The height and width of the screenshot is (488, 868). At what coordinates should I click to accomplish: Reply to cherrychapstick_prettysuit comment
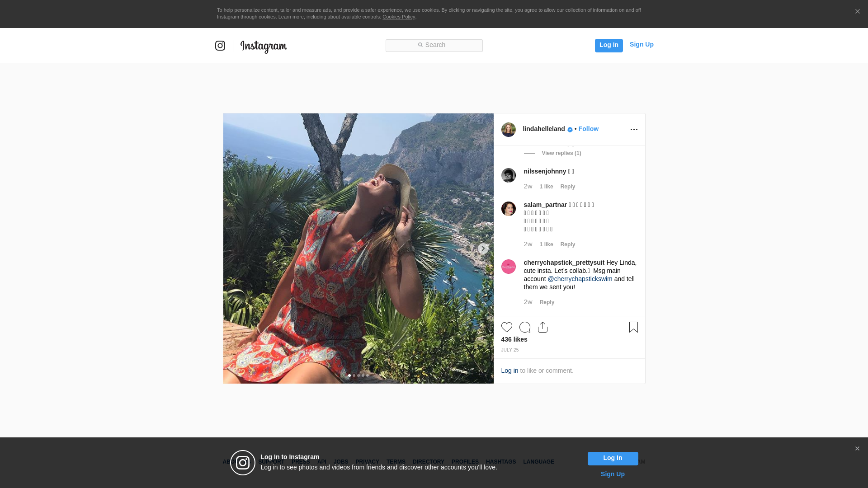[547, 302]
